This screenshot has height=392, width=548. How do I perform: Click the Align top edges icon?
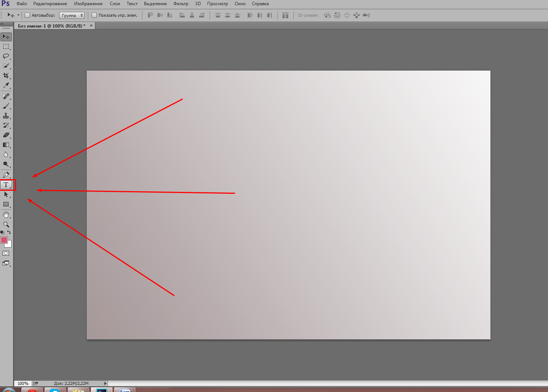[150, 15]
